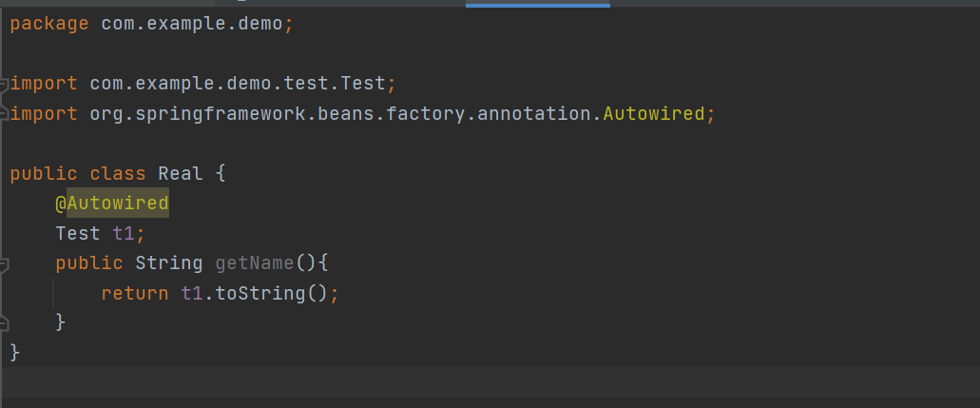Click Test at end of first import line
The image size is (980, 408).
[362, 84]
